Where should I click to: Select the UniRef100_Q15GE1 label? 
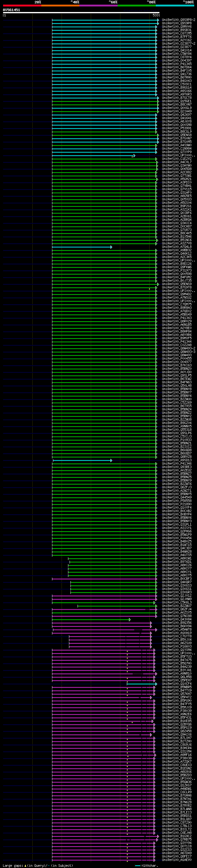tap(177, 101)
